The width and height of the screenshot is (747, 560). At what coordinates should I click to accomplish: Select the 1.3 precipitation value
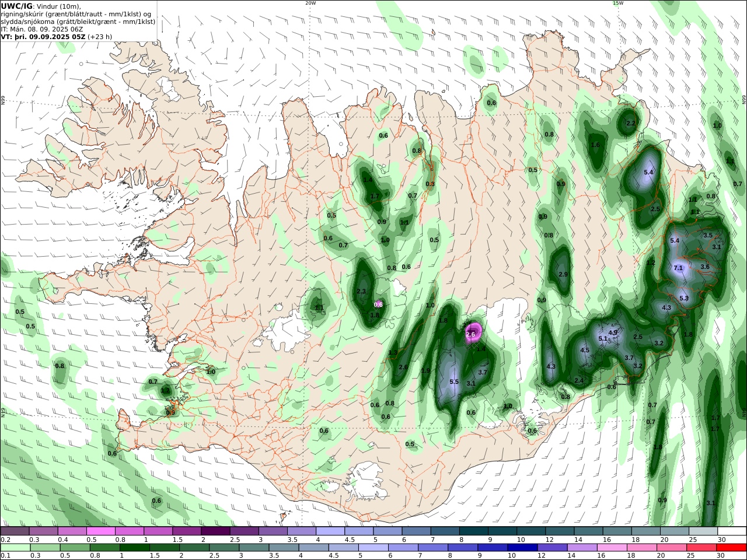393,352
